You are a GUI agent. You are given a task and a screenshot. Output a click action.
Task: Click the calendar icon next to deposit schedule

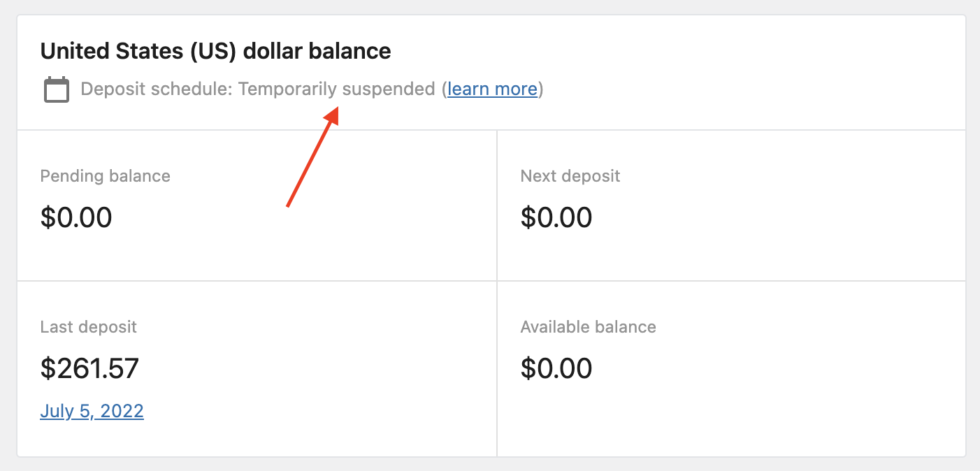click(x=56, y=89)
